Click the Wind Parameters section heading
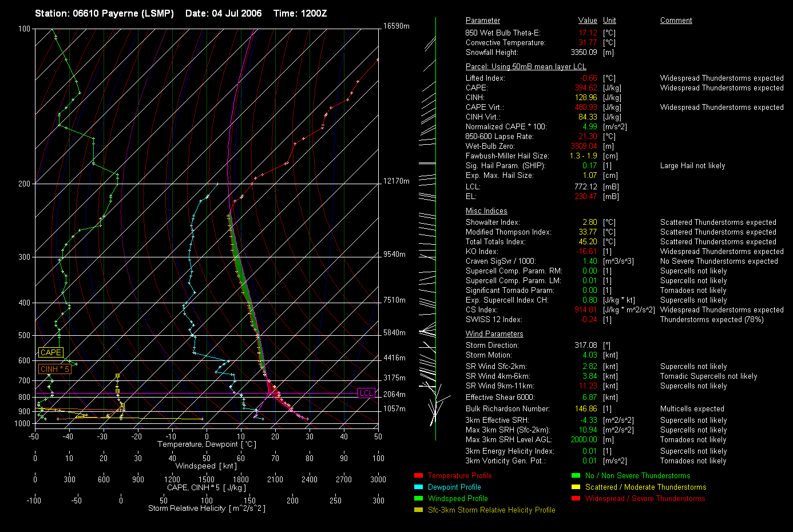This screenshot has width=793, height=532. click(494, 334)
